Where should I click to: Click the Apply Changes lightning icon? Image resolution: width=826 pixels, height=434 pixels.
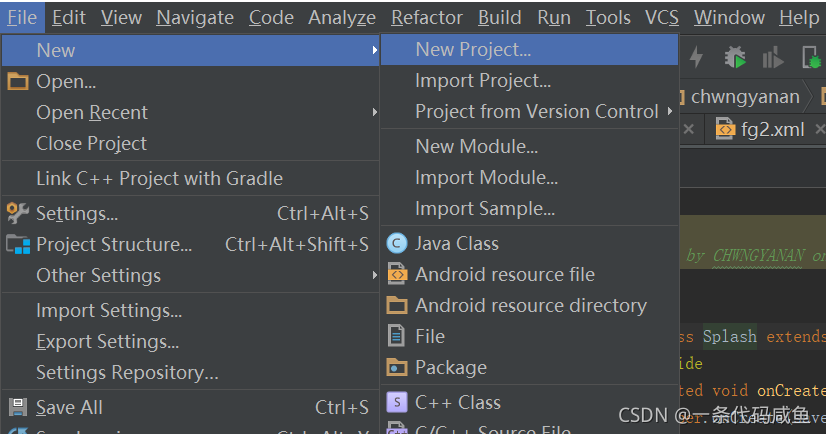pyautogui.click(x=696, y=58)
